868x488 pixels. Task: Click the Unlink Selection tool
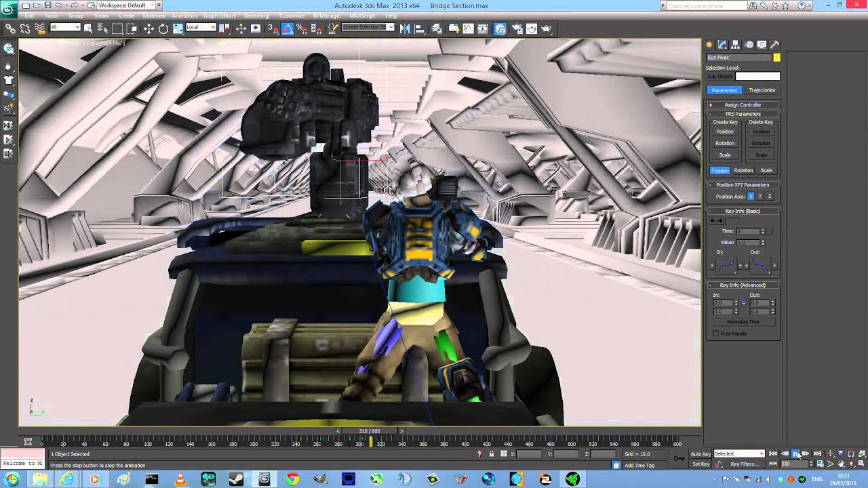[25, 28]
